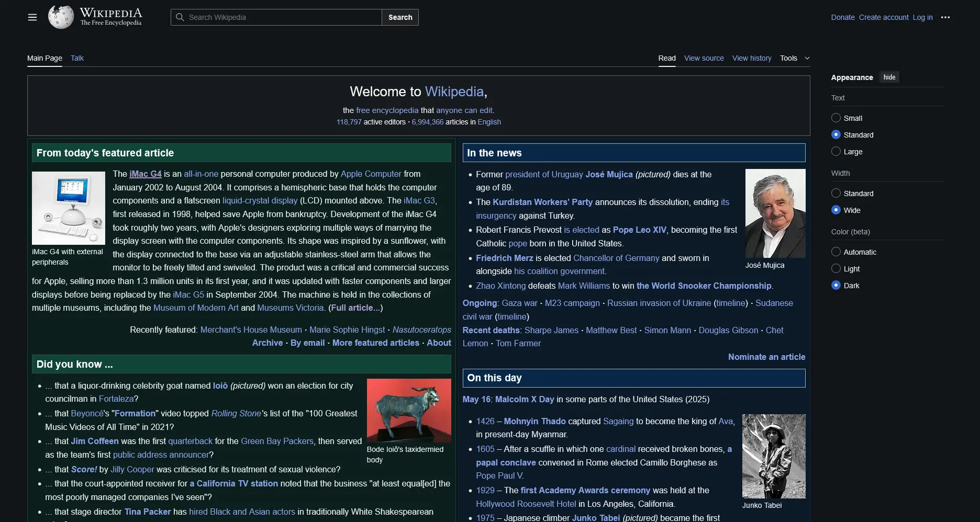Image resolution: width=980 pixels, height=522 pixels.
Task: Click the search magnifier icon
Action: point(180,17)
